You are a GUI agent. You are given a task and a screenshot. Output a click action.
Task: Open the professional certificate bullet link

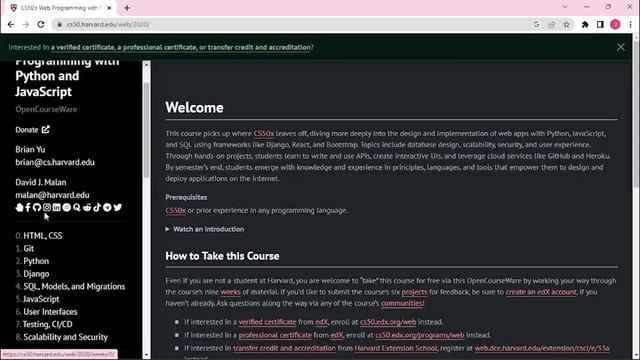coord(275,335)
